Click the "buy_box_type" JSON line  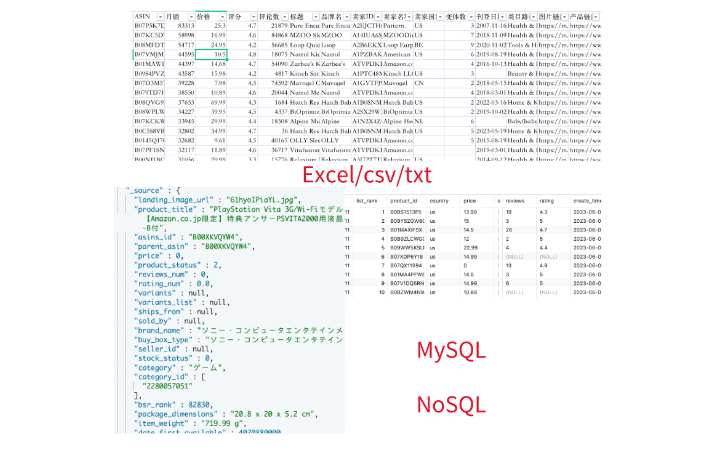(238, 340)
